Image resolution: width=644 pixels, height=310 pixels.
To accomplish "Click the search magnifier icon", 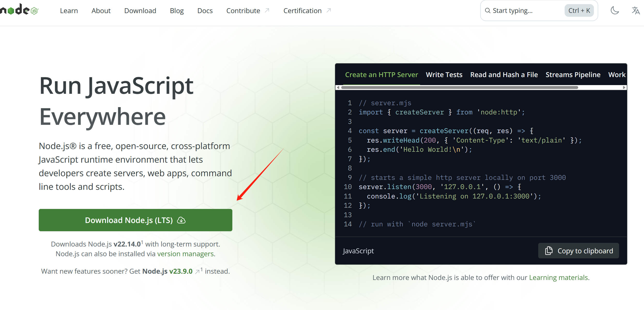I will (x=487, y=10).
